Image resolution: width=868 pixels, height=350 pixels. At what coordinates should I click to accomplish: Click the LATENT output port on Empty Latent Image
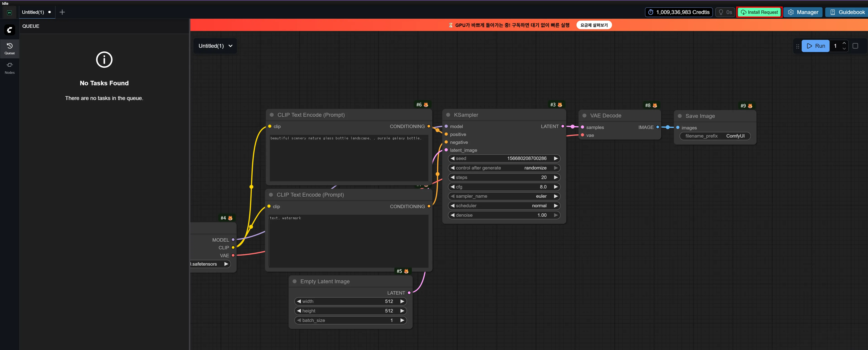pyautogui.click(x=409, y=293)
